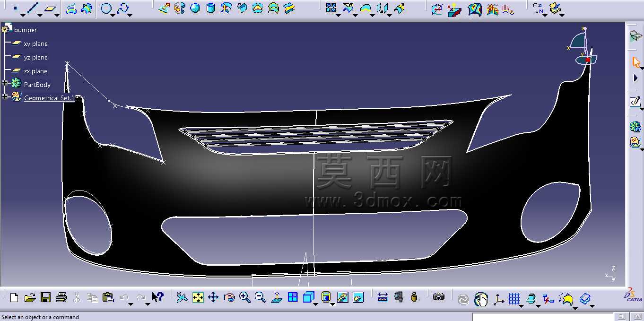Open the Porcupine Curvature Analysis
Screen dimensions: 644x321
click(x=508, y=9)
